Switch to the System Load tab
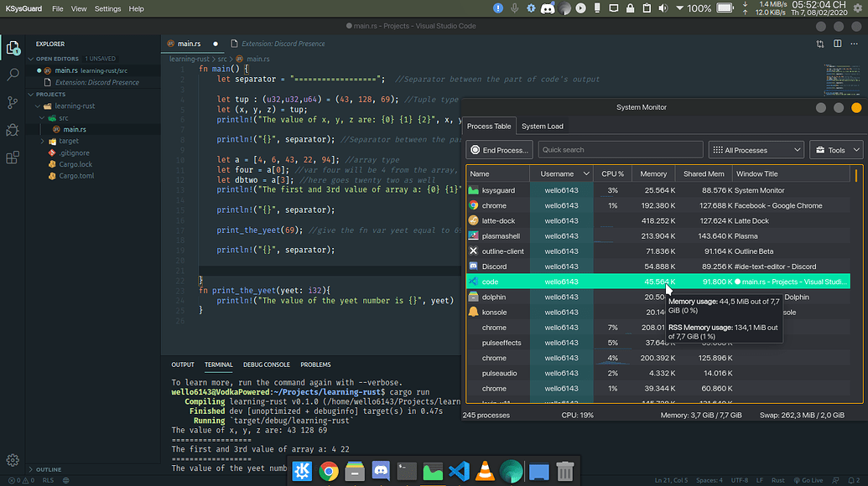The width and height of the screenshot is (868, 486). pos(543,127)
